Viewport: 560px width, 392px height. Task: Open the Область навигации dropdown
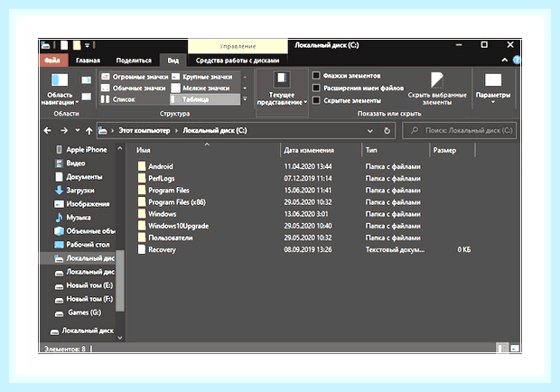[60, 89]
